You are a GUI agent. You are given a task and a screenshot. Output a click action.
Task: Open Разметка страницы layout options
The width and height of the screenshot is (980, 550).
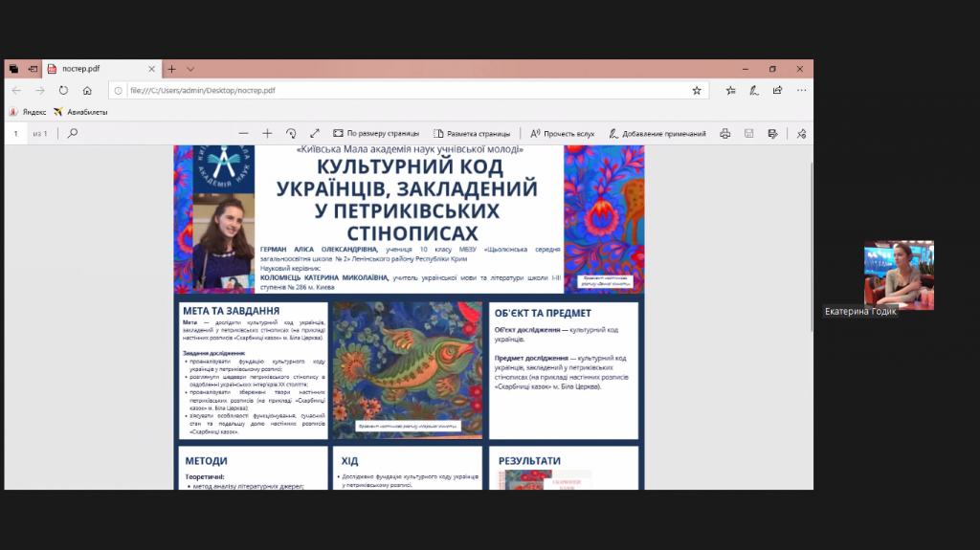(x=472, y=133)
